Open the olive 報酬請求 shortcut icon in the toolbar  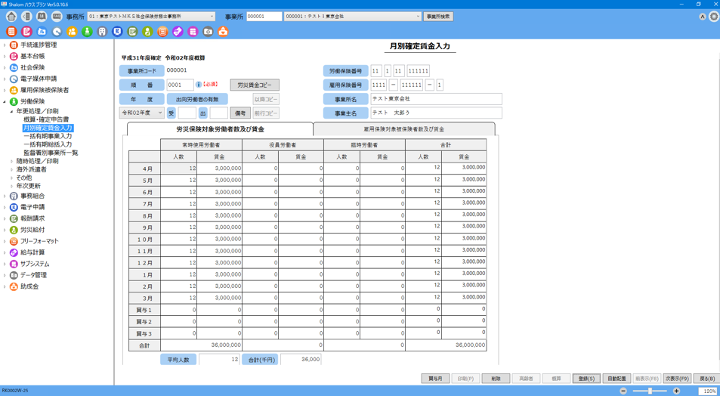click(132, 32)
